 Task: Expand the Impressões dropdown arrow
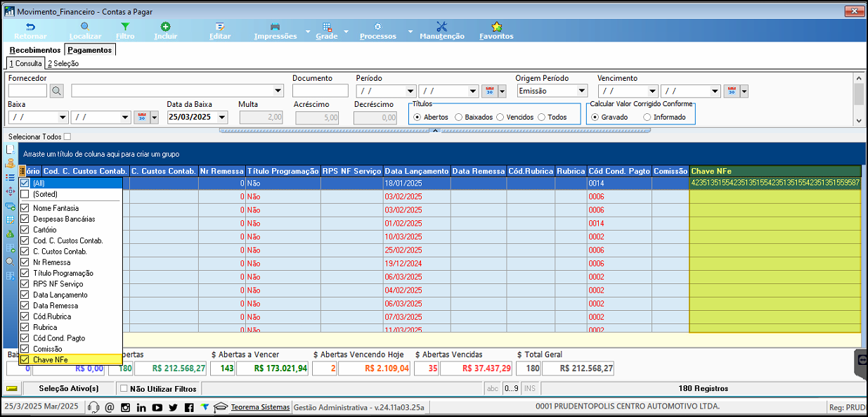[x=308, y=32]
